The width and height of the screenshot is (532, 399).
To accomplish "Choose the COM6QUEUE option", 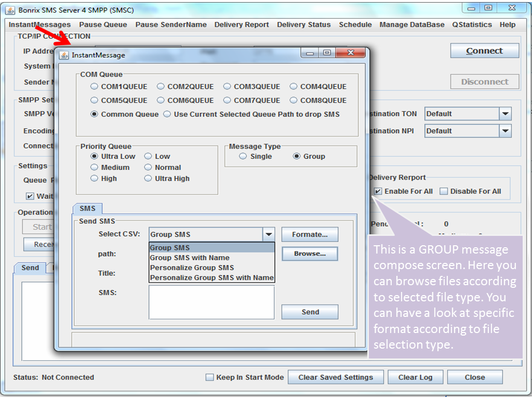I will click(x=161, y=100).
